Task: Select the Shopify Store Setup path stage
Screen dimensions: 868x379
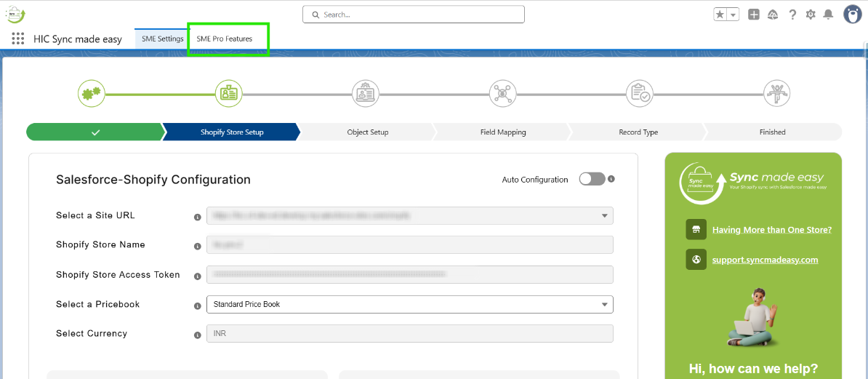Action: click(x=231, y=132)
